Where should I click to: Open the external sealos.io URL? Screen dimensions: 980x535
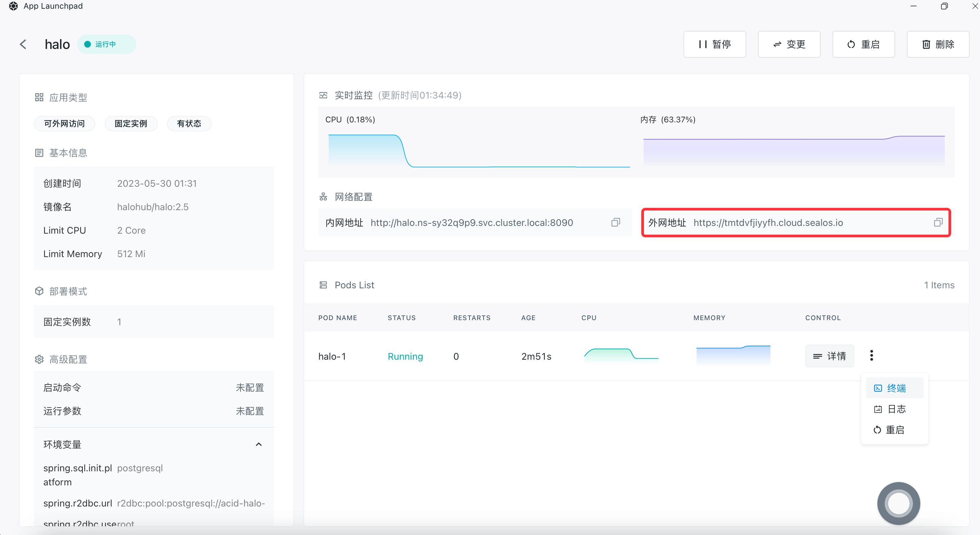click(768, 223)
